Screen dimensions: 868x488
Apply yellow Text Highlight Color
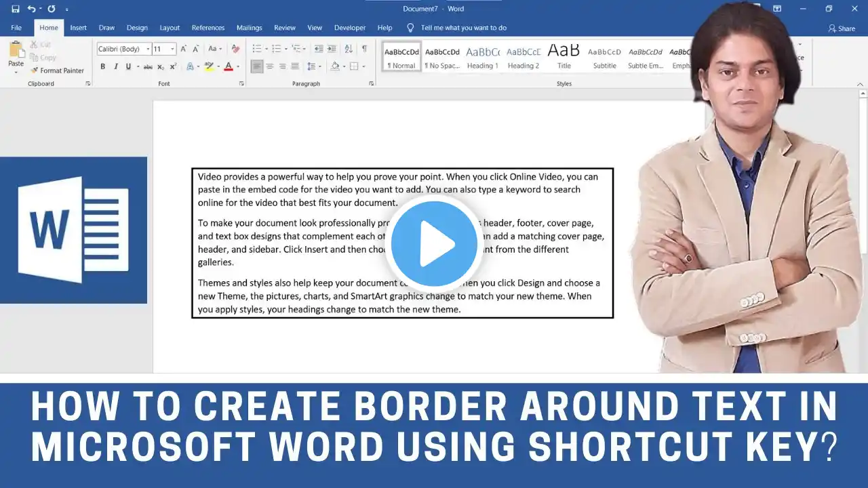(x=209, y=66)
